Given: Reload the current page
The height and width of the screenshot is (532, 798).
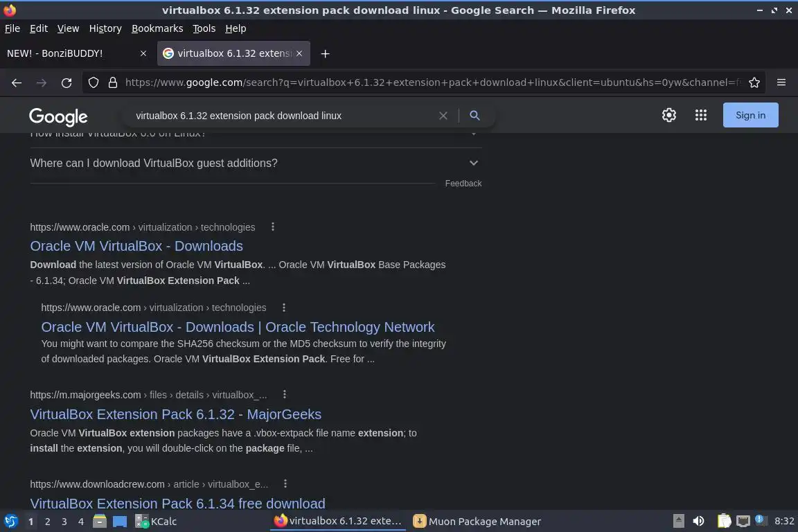Looking at the screenshot, I should (66, 82).
